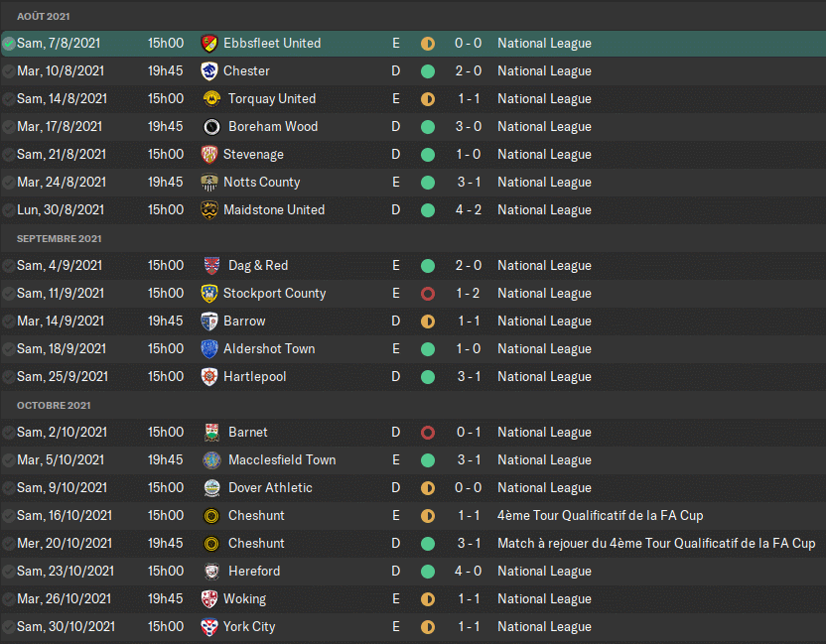Click the Stockport County club crest

[x=208, y=294]
